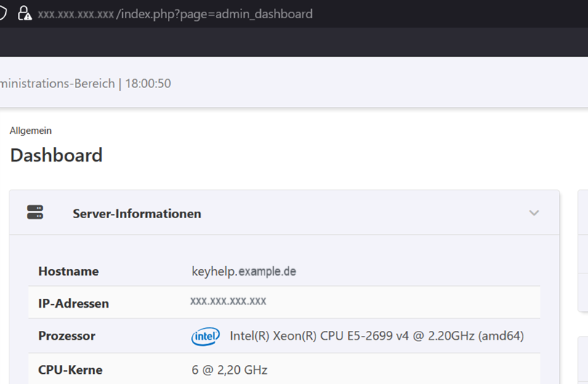The image size is (588, 384).
Task: Click the hostname value keyhelp.example.de
Action: tap(243, 271)
